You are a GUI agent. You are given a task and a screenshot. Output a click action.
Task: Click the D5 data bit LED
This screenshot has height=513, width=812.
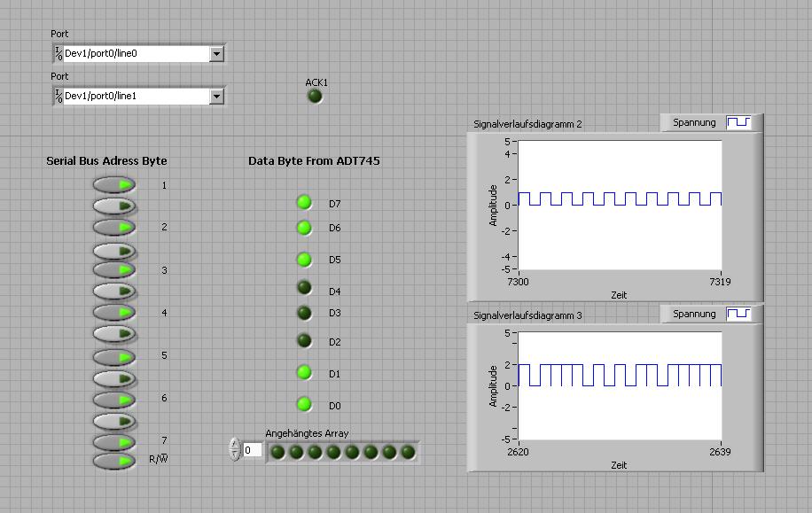tap(305, 260)
